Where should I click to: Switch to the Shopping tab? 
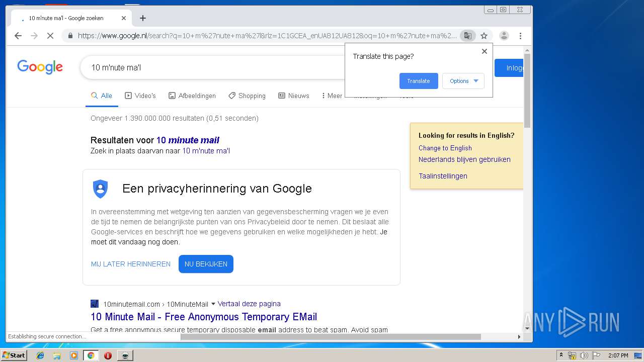247,96
